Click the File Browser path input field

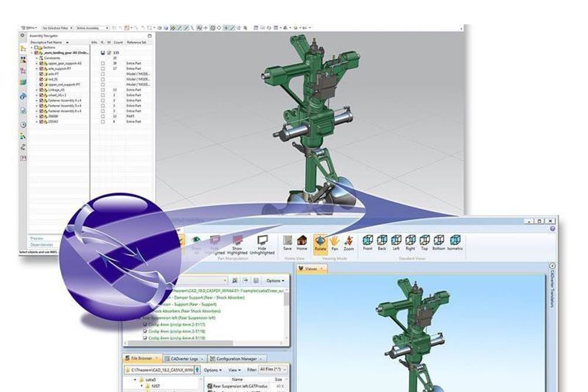tap(160, 370)
